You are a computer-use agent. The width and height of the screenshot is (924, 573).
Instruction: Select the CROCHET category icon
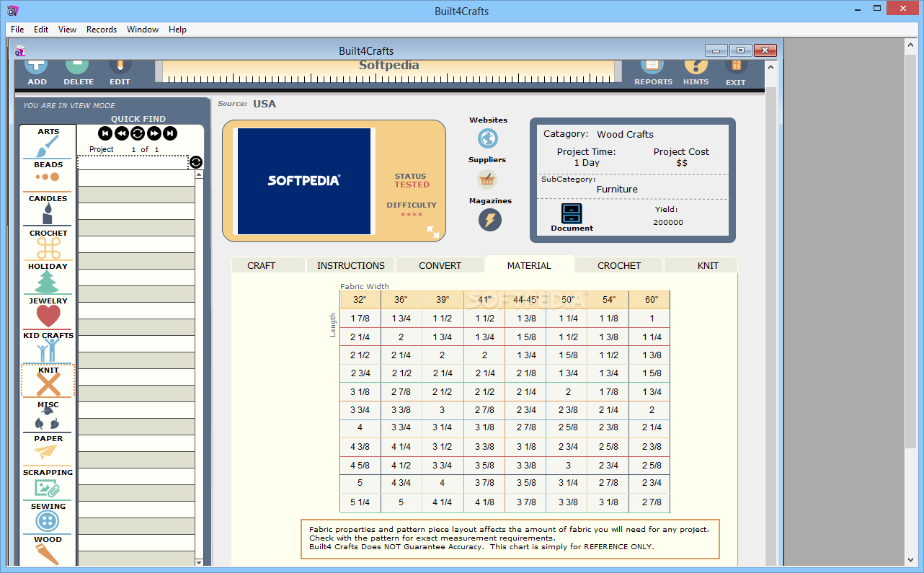(x=48, y=249)
